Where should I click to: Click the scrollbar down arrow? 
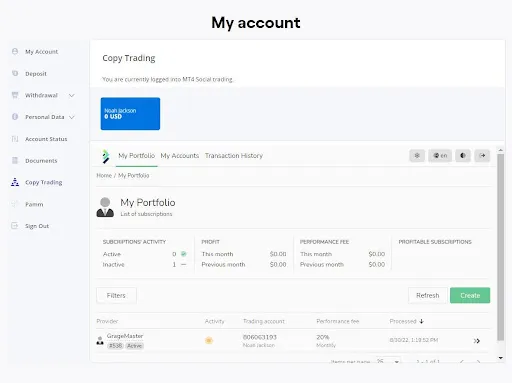(x=500, y=358)
